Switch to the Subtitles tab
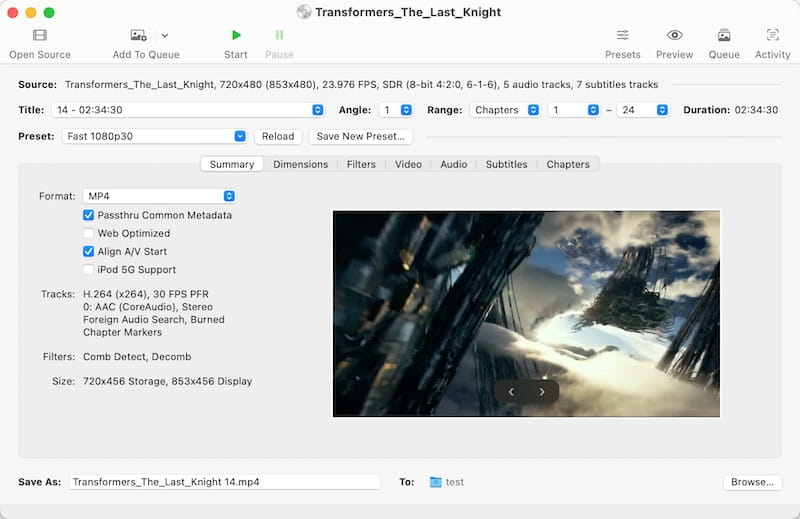800x519 pixels. pyautogui.click(x=506, y=164)
